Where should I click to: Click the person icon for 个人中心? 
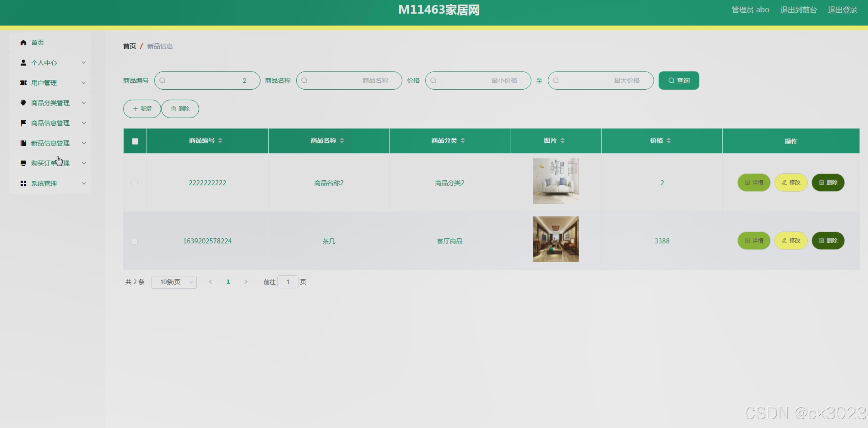(x=23, y=63)
